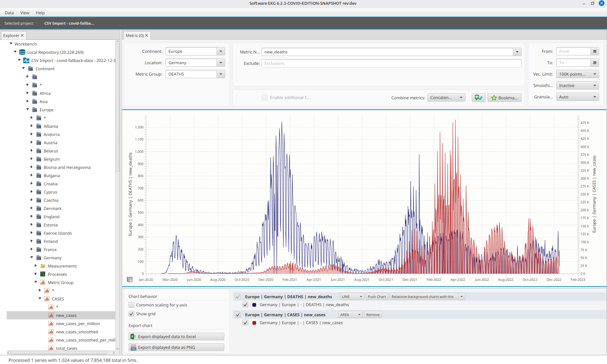Click the green refresh chart icon button
This screenshot has height=364, width=607.
[478, 98]
